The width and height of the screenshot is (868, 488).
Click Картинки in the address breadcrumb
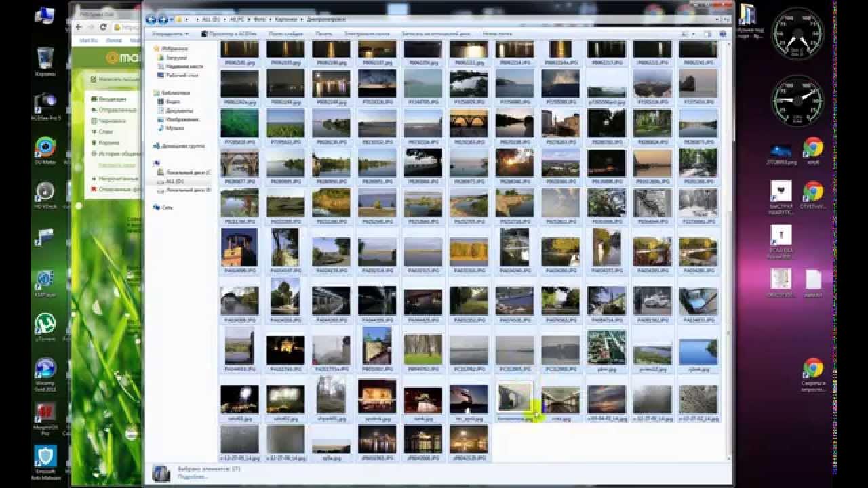(x=285, y=20)
